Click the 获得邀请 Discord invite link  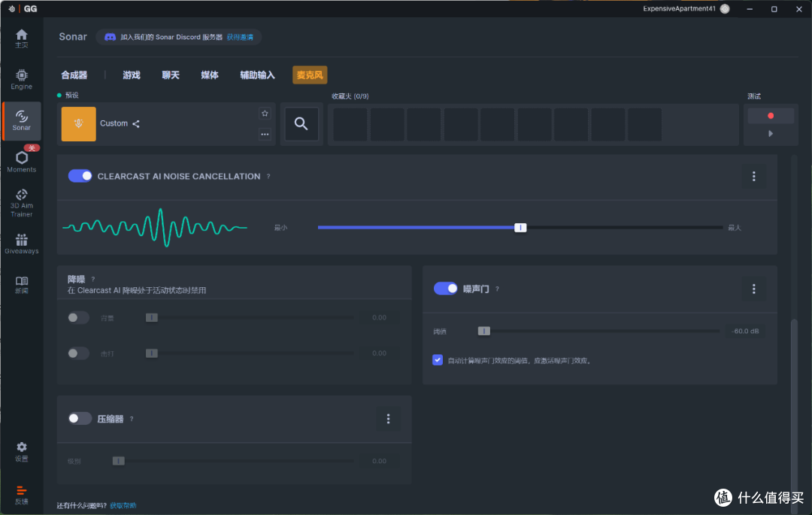point(240,38)
